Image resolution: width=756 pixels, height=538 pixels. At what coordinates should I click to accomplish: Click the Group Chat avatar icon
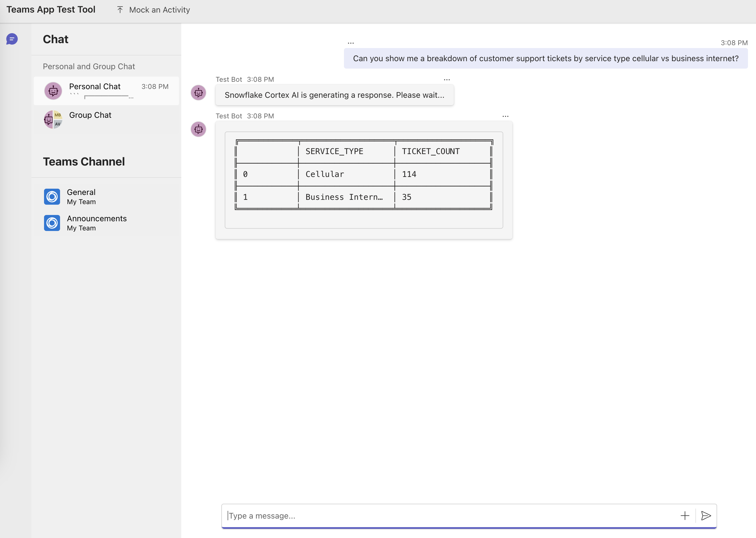pos(53,119)
